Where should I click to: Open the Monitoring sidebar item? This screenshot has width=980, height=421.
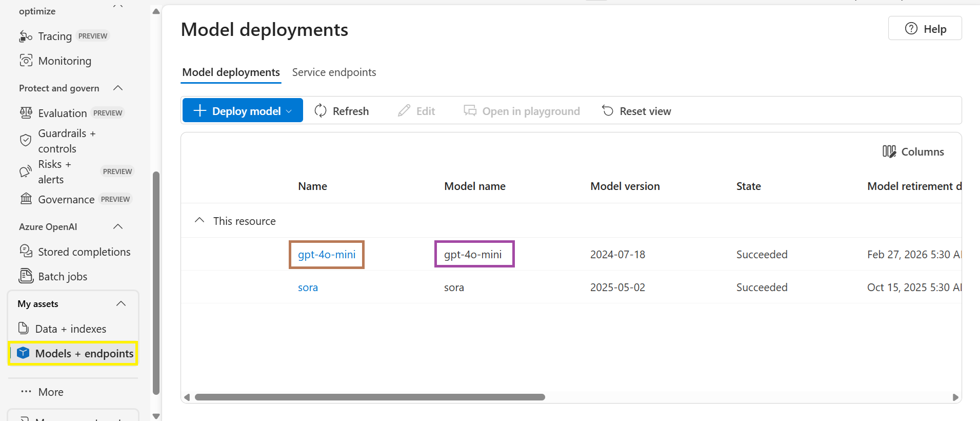tap(64, 61)
